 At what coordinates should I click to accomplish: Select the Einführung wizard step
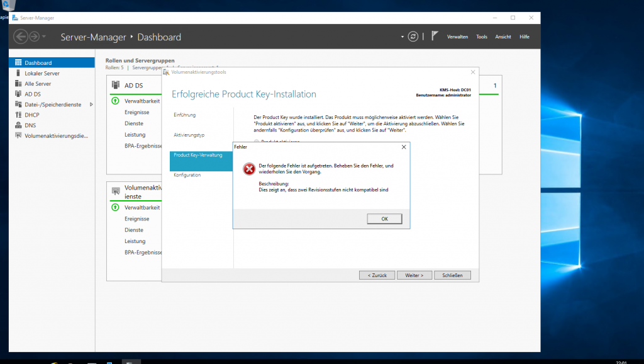tap(184, 115)
